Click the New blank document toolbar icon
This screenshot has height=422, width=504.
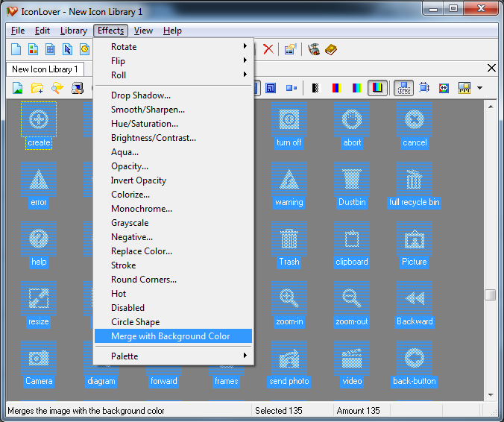point(16,49)
